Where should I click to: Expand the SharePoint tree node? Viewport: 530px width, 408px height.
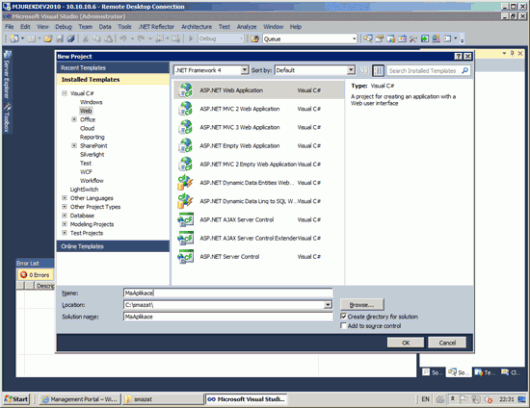(x=74, y=145)
